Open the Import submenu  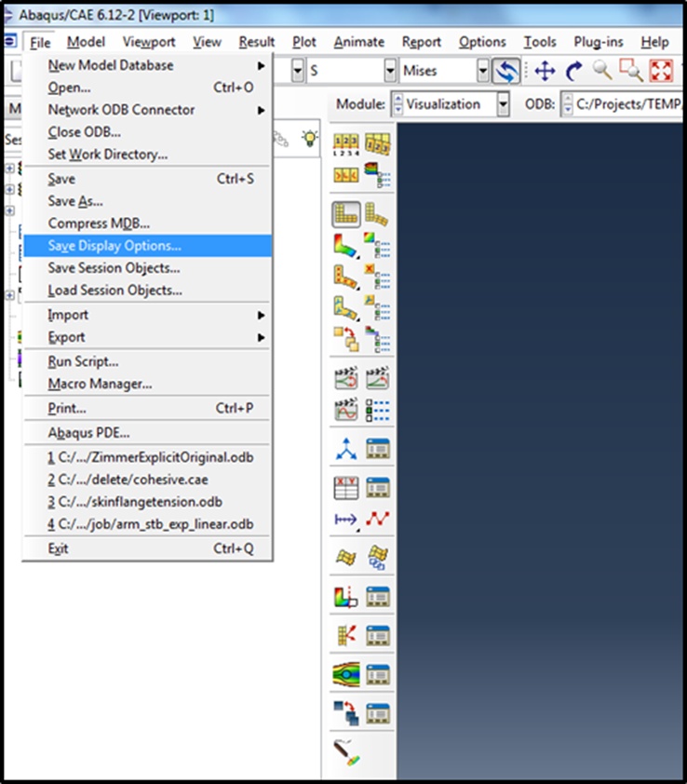tap(148, 315)
